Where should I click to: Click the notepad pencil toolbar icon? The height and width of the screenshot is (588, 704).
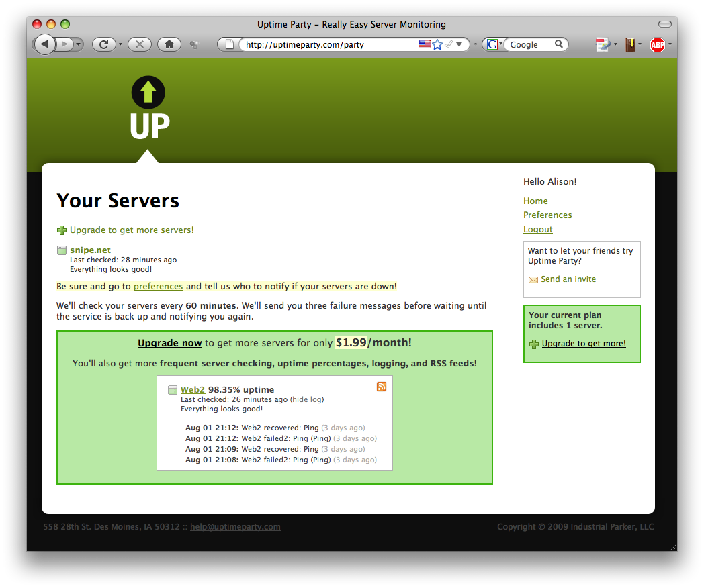pos(603,44)
